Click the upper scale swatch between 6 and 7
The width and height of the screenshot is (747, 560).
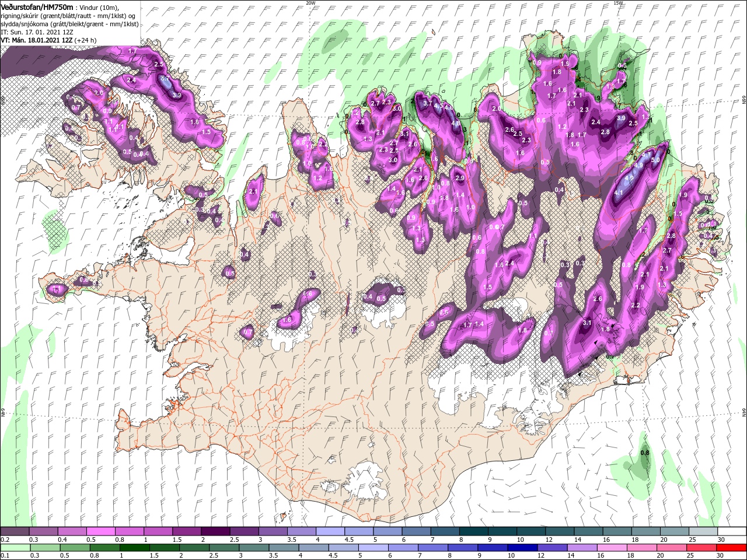pyautogui.click(x=416, y=531)
